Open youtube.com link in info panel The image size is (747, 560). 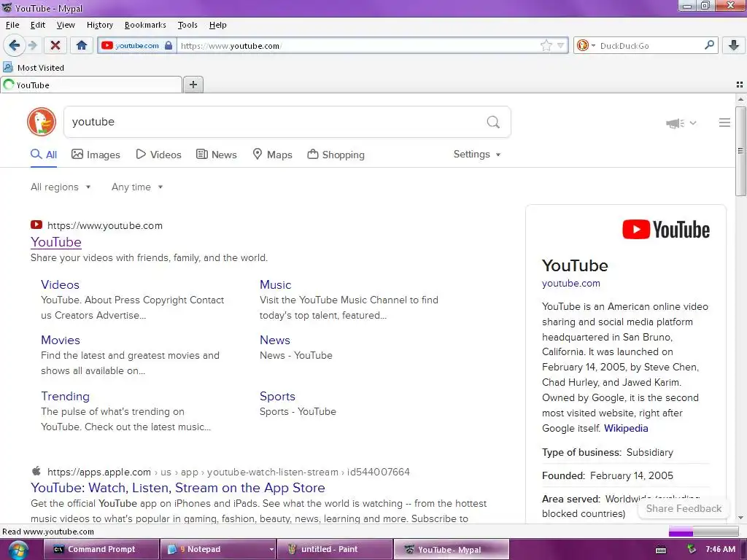(570, 284)
